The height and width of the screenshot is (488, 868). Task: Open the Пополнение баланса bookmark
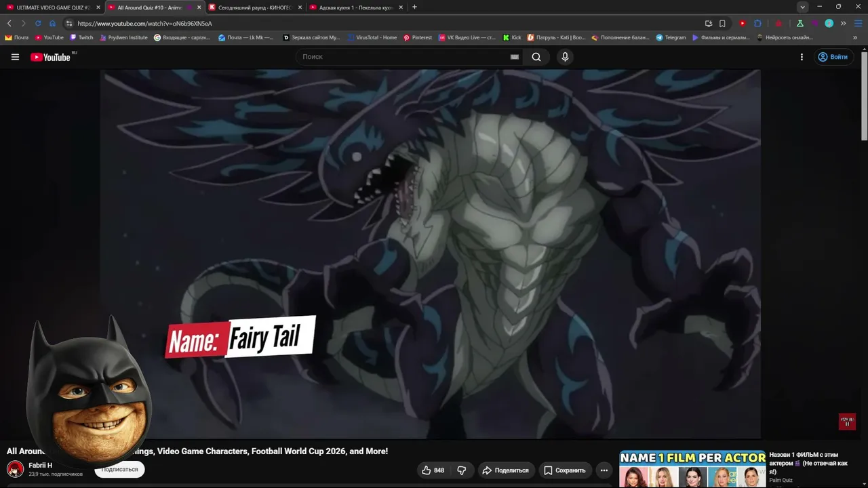click(x=620, y=37)
